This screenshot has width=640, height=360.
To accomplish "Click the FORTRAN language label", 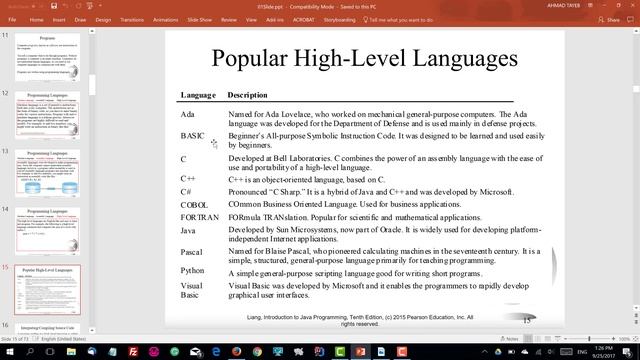I will click(x=200, y=218).
